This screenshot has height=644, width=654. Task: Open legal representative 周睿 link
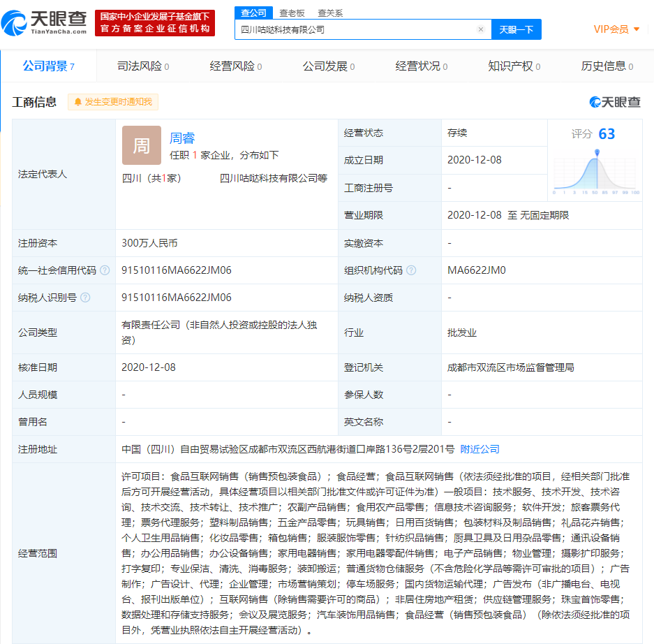182,138
